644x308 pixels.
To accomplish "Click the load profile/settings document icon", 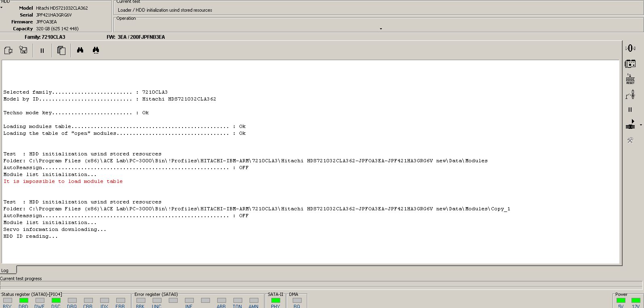I will pyautogui.click(x=8, y=50).
